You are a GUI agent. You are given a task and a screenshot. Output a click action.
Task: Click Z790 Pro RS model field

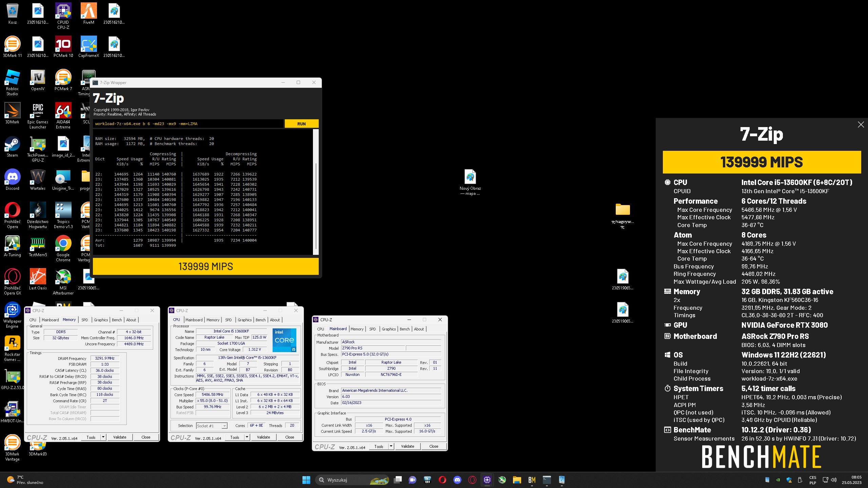point(373,348)
